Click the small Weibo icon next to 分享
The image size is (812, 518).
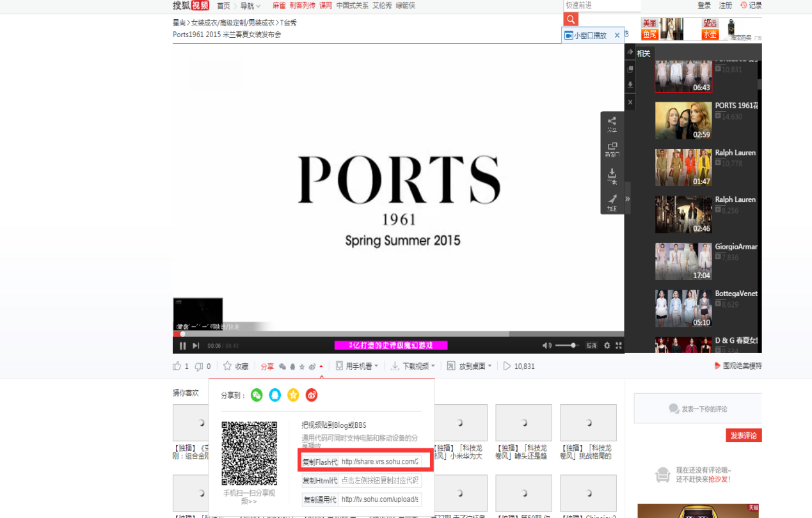pyautogui.click(x=312, y=367)
